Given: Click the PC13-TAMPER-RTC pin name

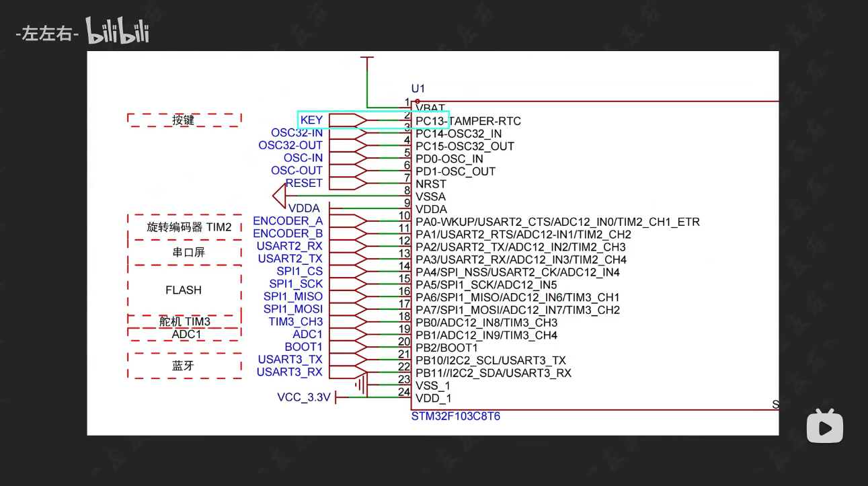Looking at the screenshot, I should coord(468,121).
